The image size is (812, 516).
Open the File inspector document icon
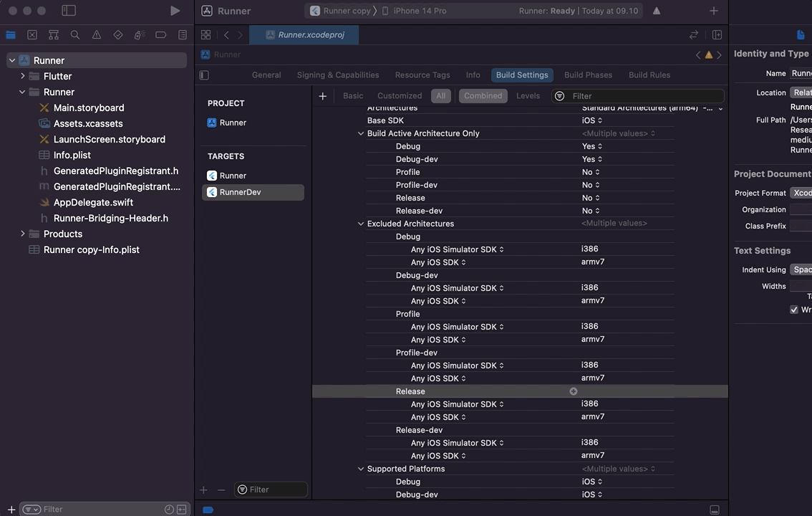point(801,34)
